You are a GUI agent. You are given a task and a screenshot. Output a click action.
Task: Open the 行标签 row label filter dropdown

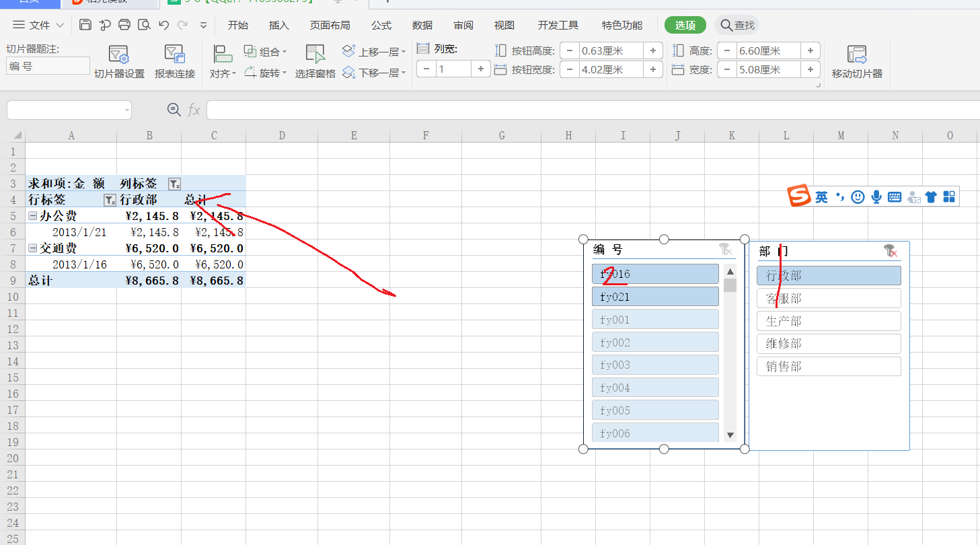[x=110, y=200]
